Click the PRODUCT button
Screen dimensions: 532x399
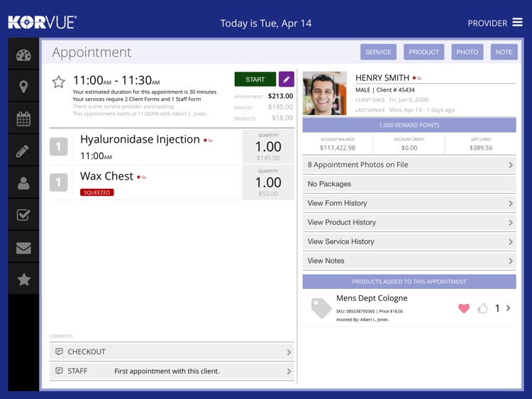(423, 52)
